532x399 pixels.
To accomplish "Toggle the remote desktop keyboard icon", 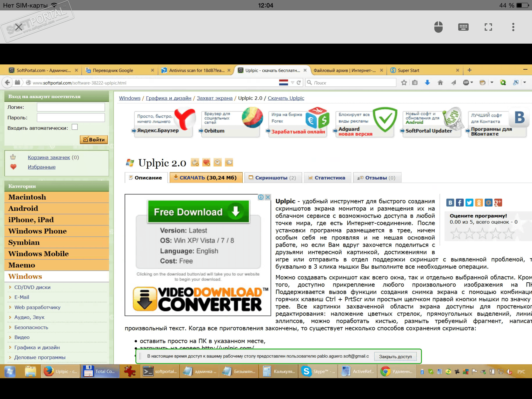I will tap(463, 27).
